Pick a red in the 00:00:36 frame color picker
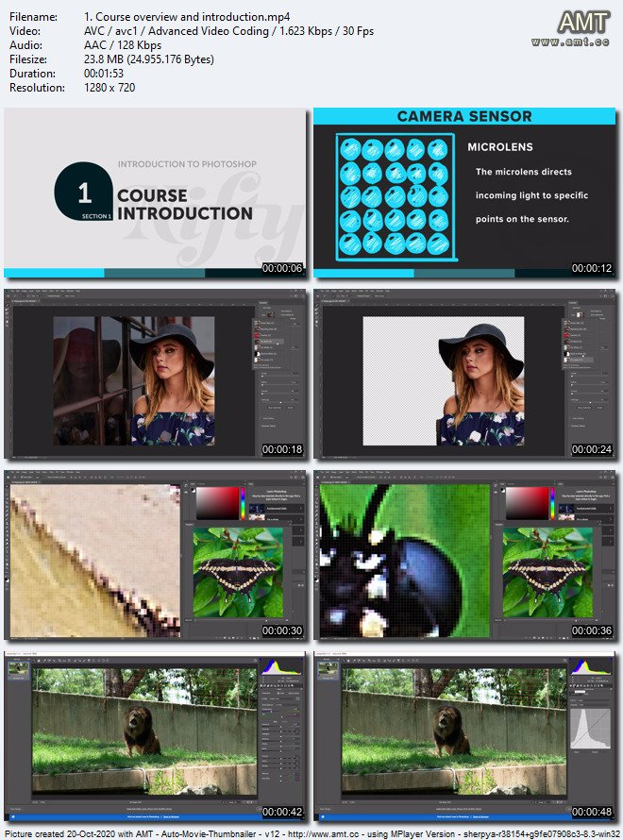 click(527, 502)
